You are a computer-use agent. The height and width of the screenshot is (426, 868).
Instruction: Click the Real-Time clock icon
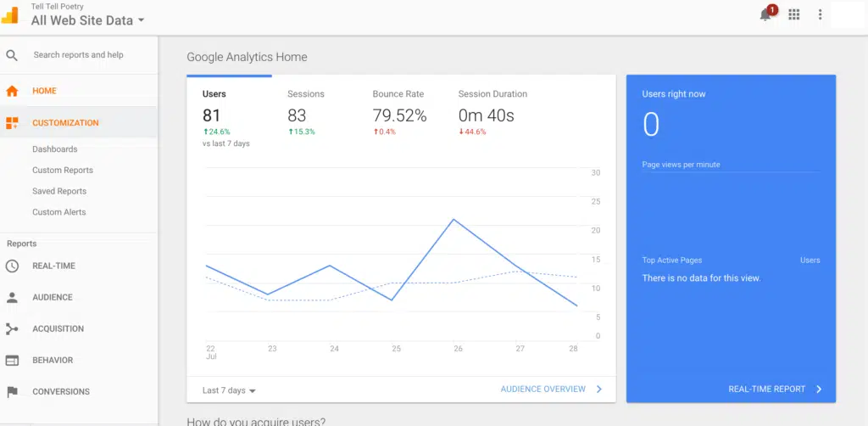pyautogui.click(x=12, y=266)
